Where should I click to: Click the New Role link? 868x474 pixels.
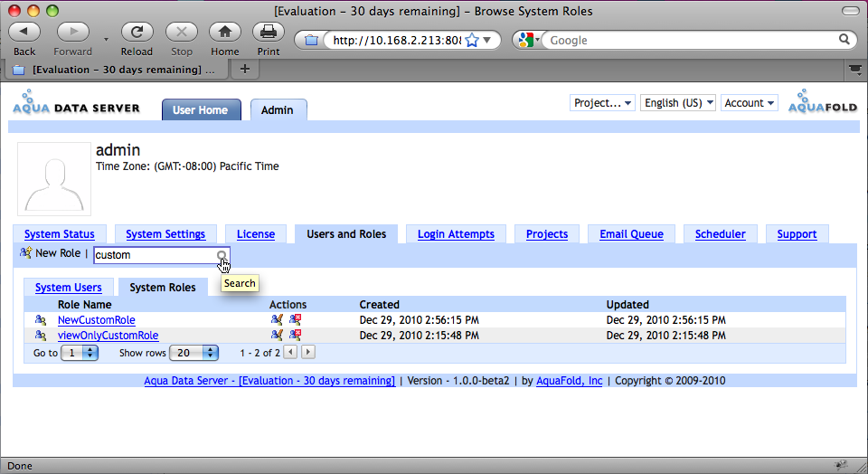pyautogui.click(x=58, y=253)
